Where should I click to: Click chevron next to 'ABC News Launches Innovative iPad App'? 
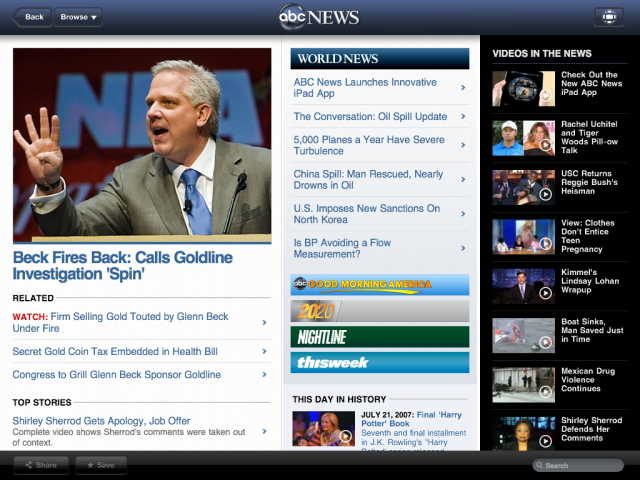tap(463, 87)
